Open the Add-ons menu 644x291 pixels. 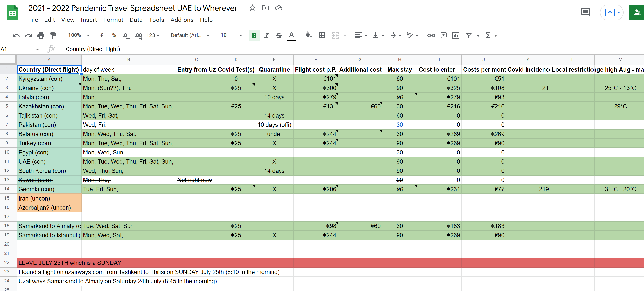click(x=182, y=20)
